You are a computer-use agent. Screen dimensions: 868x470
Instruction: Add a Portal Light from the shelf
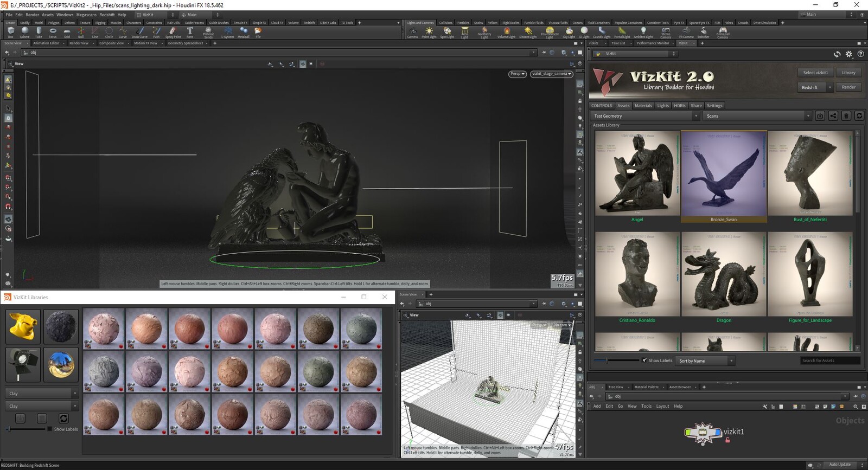coord(622,33)
